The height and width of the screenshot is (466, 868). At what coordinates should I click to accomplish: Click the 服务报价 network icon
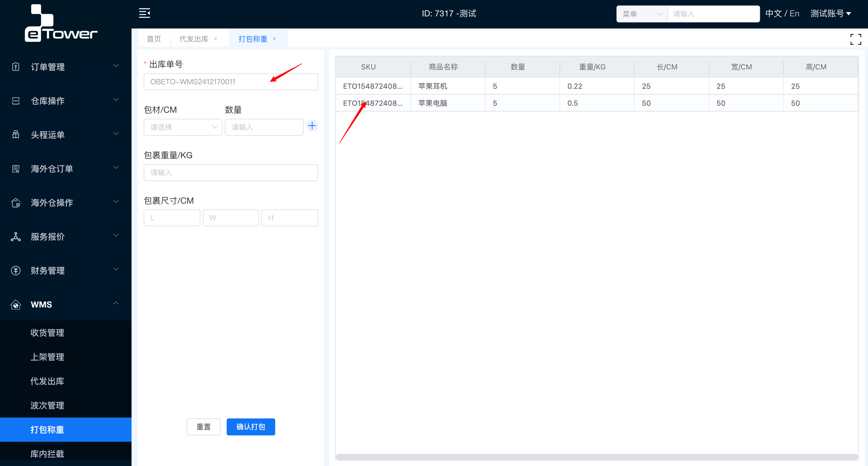point(15,237)
